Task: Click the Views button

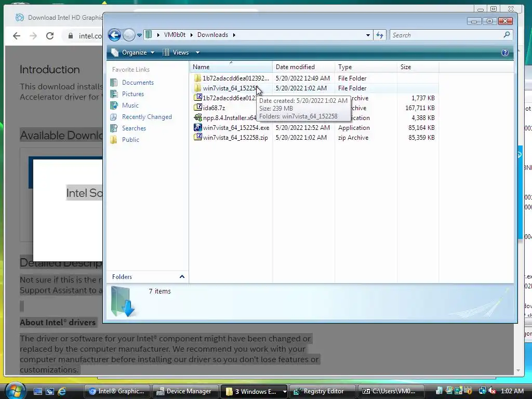Action: [176, 52]
